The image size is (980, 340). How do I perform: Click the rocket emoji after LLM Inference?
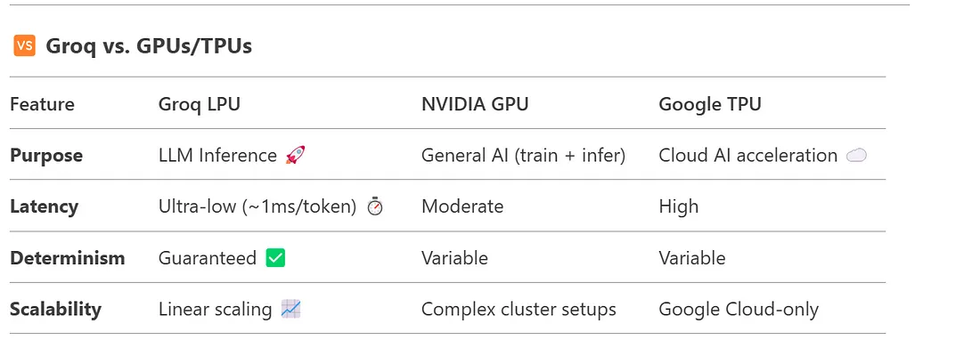point(295,155)
